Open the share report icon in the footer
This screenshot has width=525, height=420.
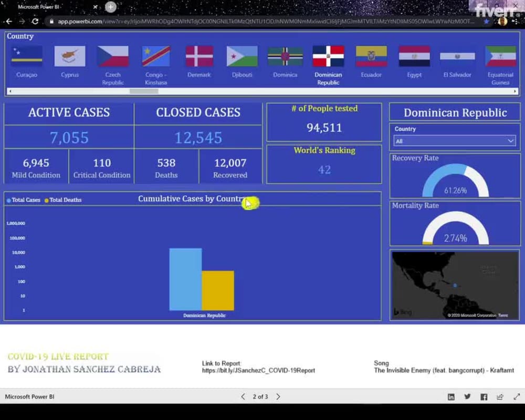click(500, 397)
